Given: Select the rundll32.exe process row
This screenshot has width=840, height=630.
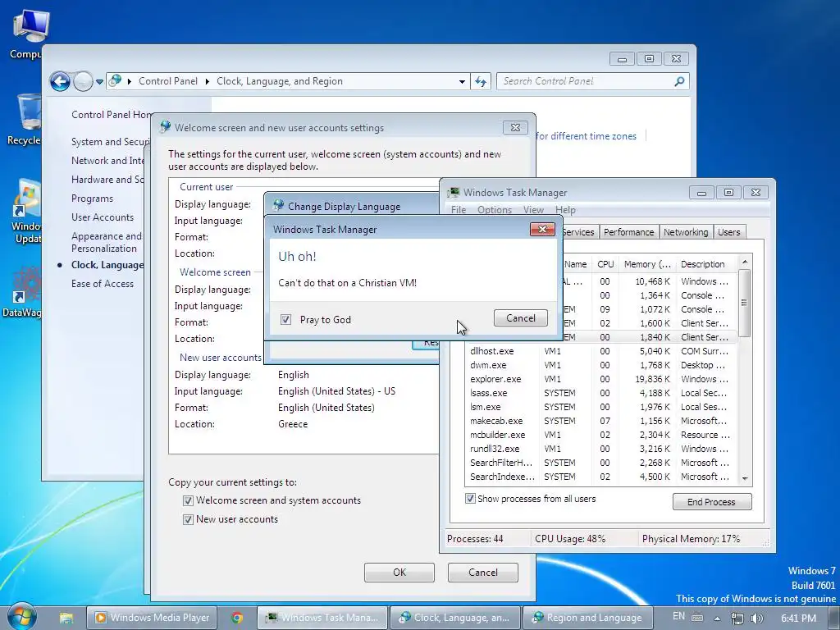Looking at the screenshot, I should (600, 449).
